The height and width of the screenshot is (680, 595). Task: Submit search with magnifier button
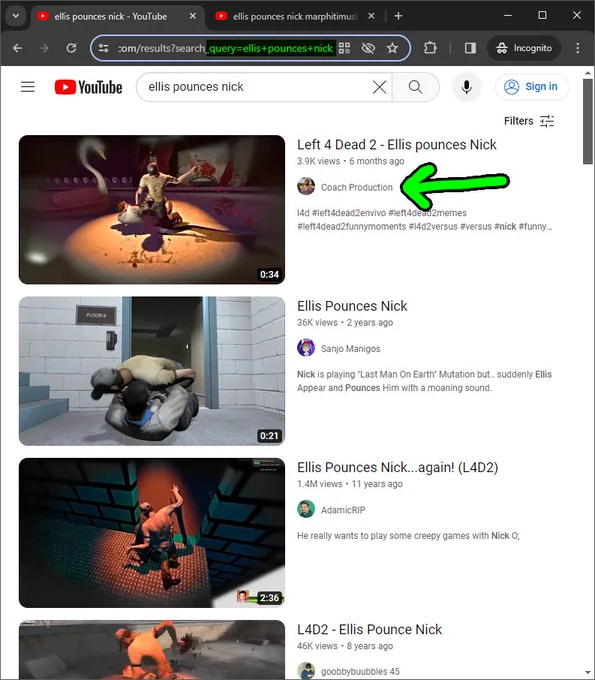coord(415,87)
